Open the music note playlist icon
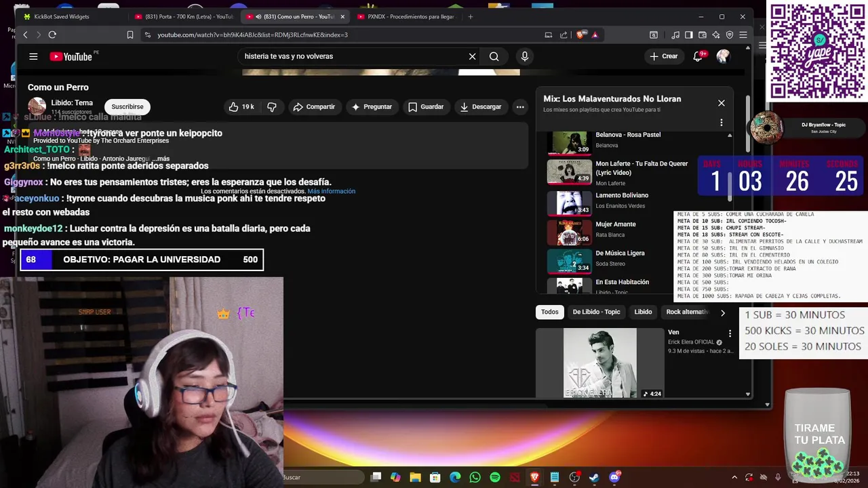This screenshot has height=488, width=868. 675,35
